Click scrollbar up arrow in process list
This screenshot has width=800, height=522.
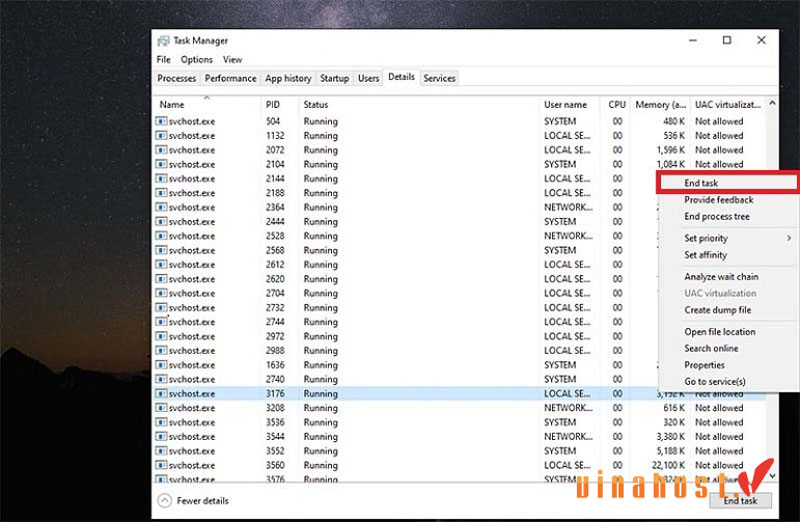pos(772,103)
